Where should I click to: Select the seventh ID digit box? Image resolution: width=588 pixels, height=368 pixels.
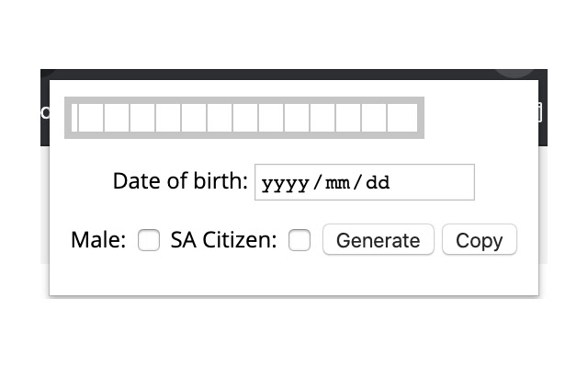point(245,118)
